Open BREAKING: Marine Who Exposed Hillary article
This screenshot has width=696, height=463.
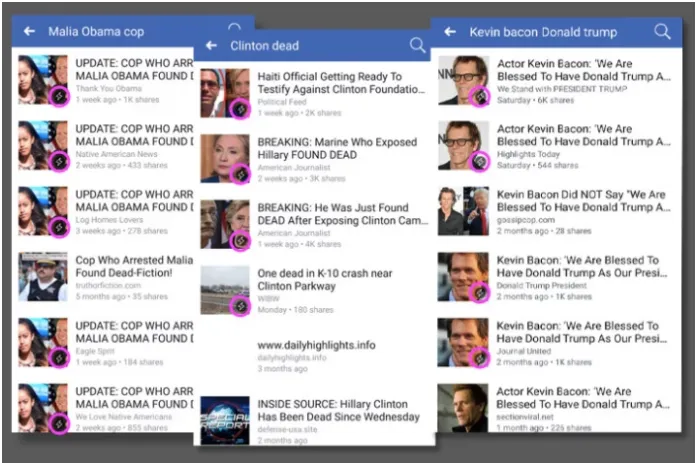pos(314,159)
